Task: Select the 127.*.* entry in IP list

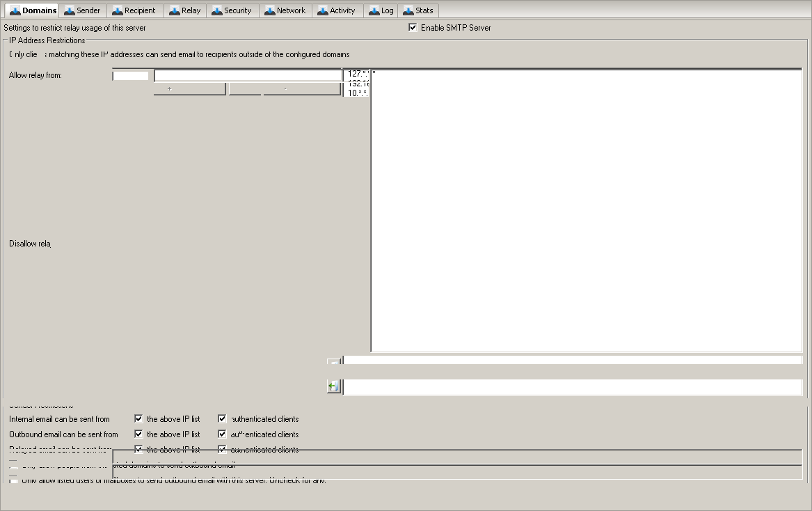Action: [358, 73]
